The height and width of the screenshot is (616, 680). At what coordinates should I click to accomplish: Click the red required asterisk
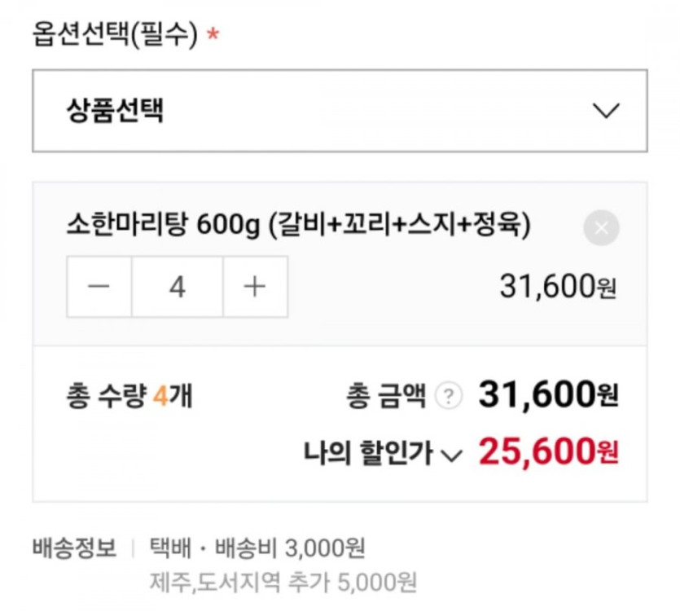point(213,36)
